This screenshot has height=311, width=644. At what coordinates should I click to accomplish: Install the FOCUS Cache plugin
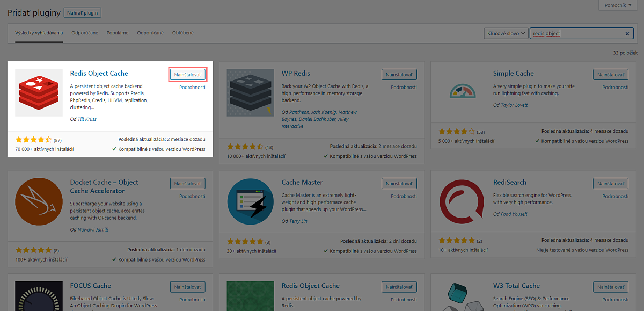click(188, 287)
